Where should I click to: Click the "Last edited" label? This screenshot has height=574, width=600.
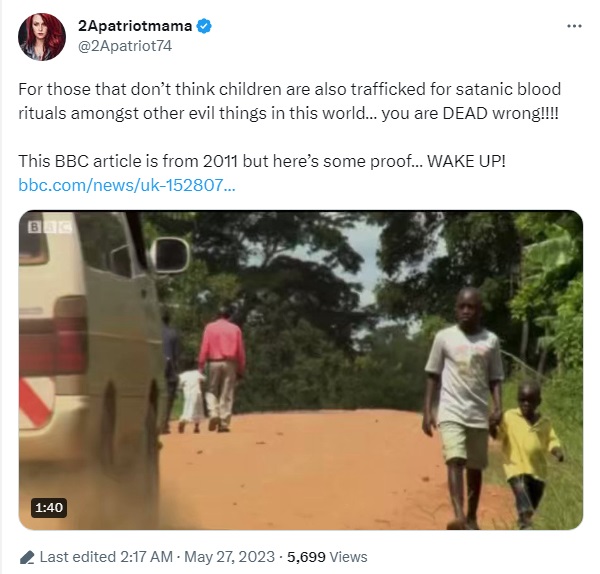pyautogui.click(x=77, y=557)
